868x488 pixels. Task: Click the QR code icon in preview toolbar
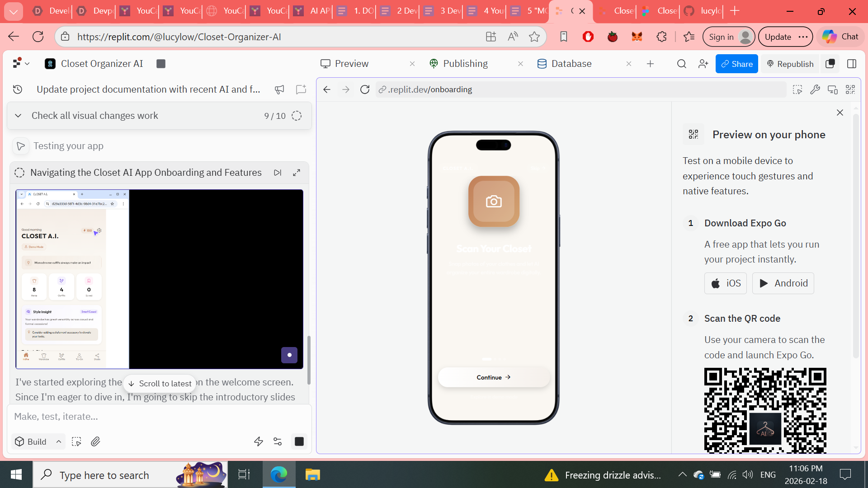(x=850, y=89)
